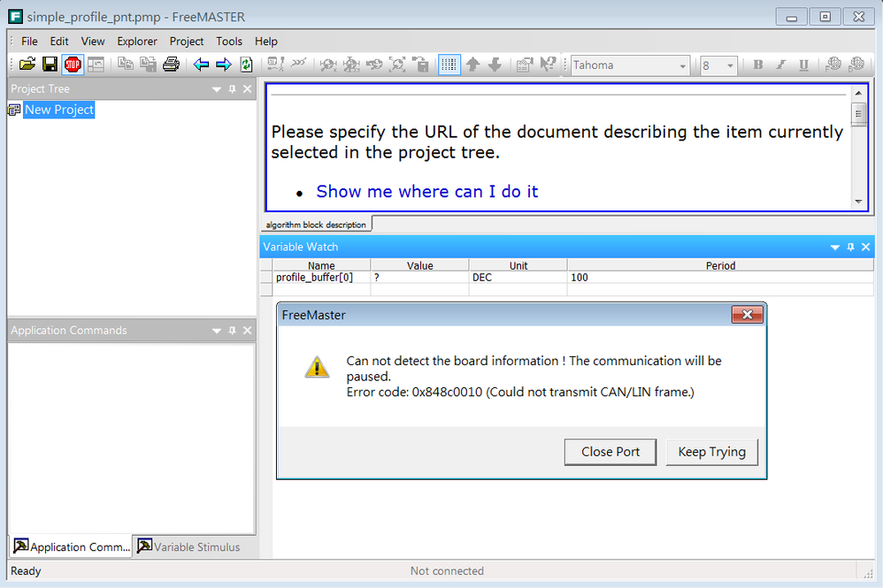Open the Project Tree panel options arrow
Image resolution: width=883 pixels, height=588 pixels.
[x=216, y=89]
